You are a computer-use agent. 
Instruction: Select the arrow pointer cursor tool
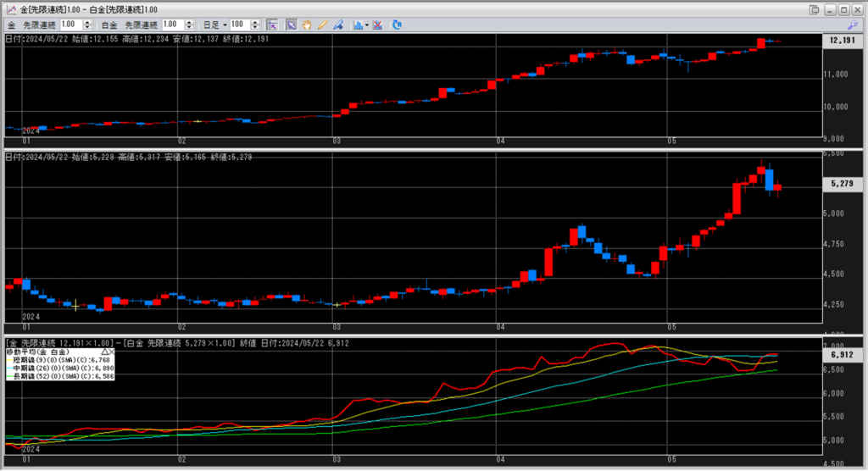[291, 25]
